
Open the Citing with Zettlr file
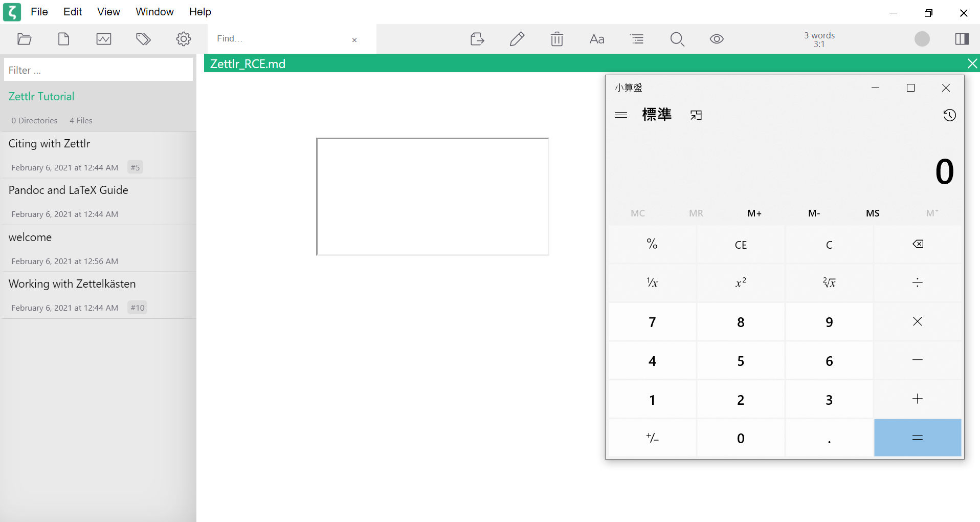pos(98,155)
